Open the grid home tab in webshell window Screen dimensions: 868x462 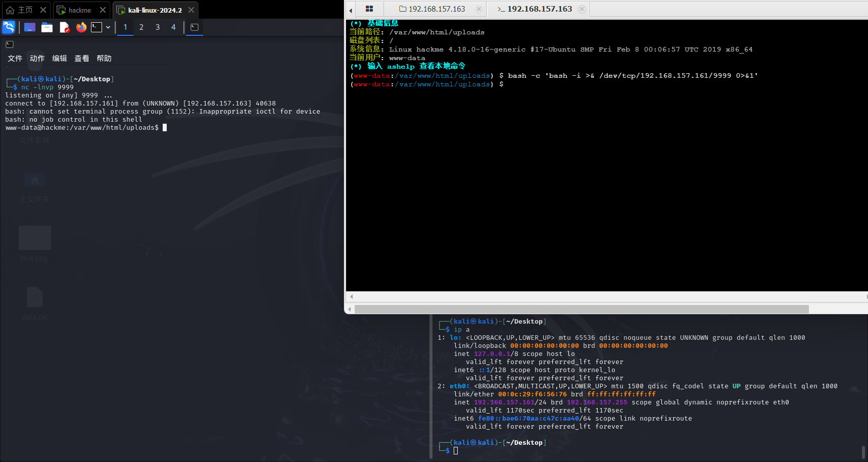click(369, 9)
